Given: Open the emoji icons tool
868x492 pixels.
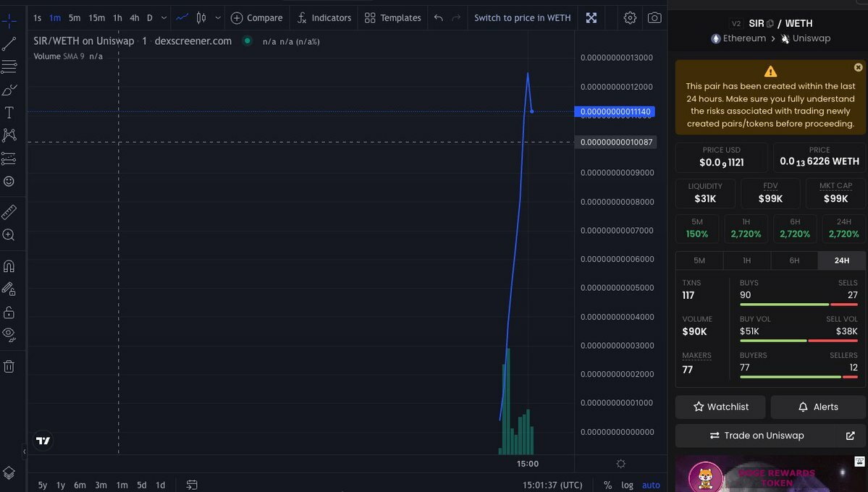Looking at the screenshot, I should (x=9, y=181).
